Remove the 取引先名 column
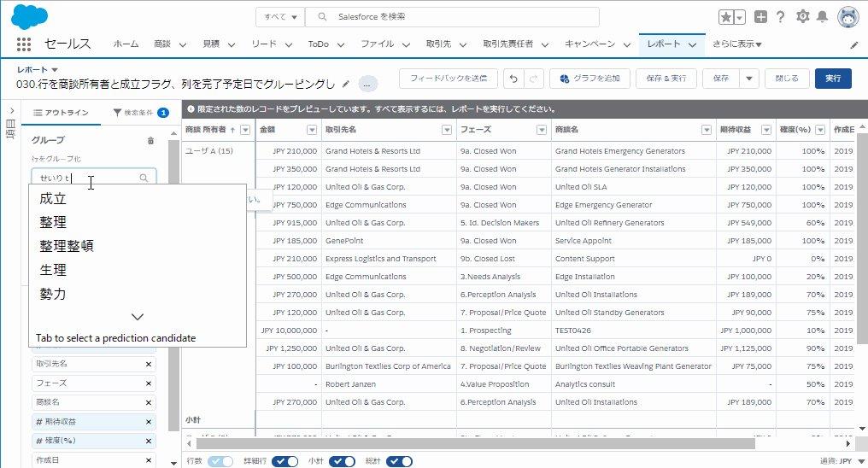The width and height of the screenshot is (868, 468). pos(149,364)
